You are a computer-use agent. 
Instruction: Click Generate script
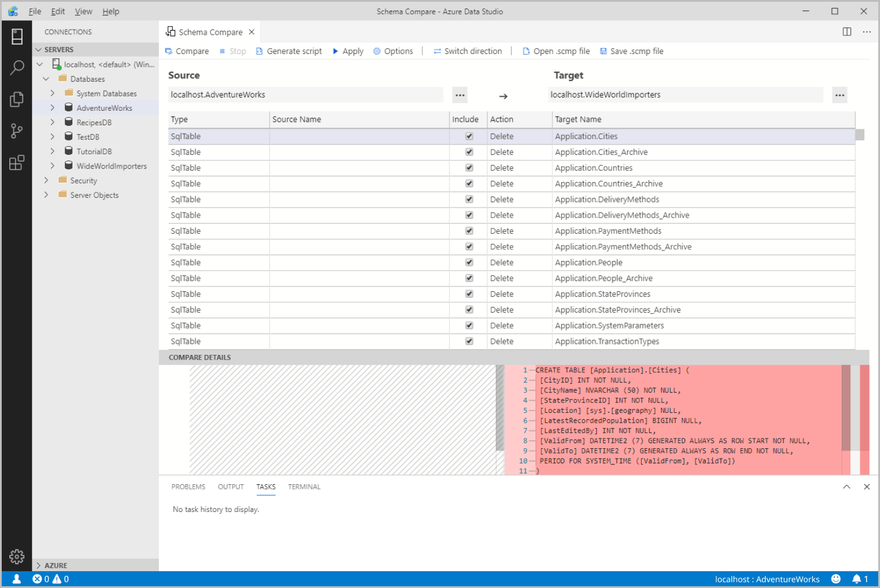pos(289,51)
